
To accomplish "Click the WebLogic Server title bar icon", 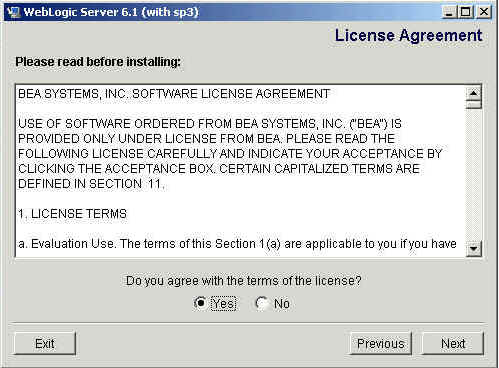I will point(13,12).
